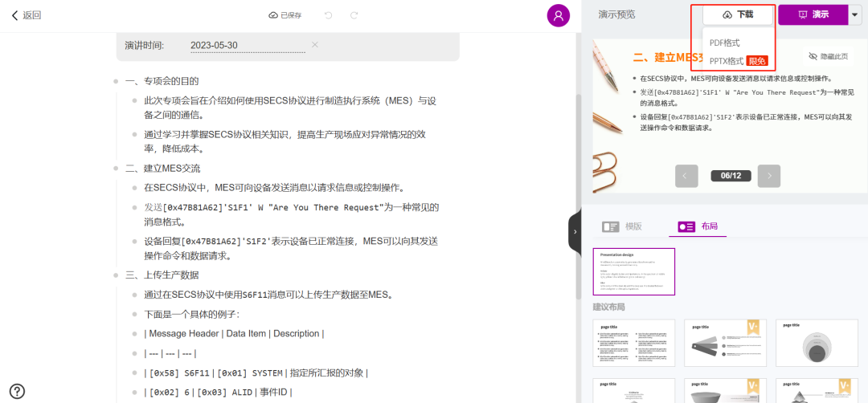Advance to next slide in preview
This screenshot has height=403, width=868.
click(x=769, y=176)
